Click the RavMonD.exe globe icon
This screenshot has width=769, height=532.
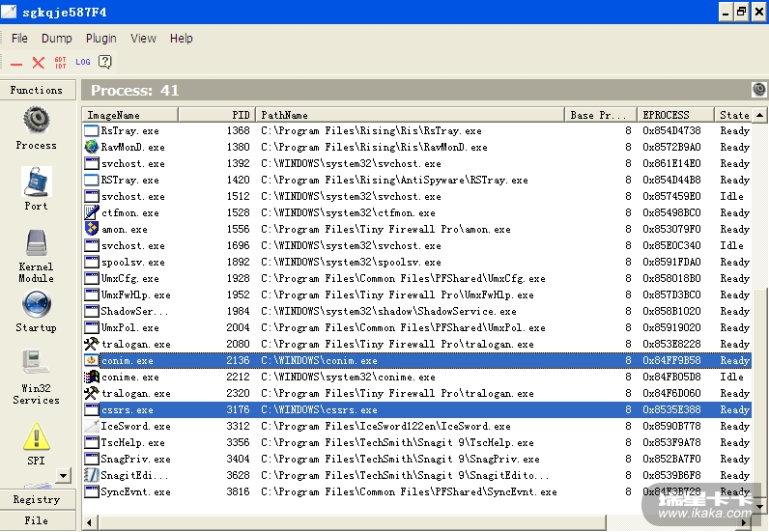(91, 147)
